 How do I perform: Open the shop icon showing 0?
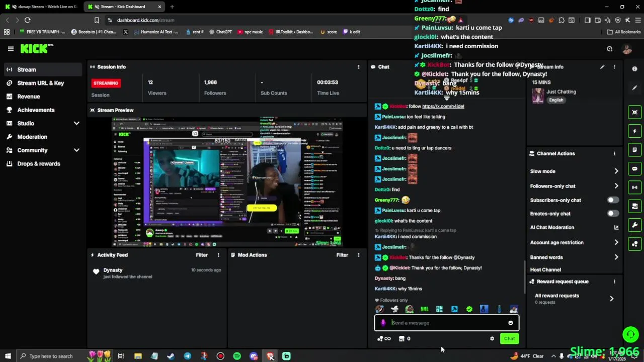(x=405, y=339)
